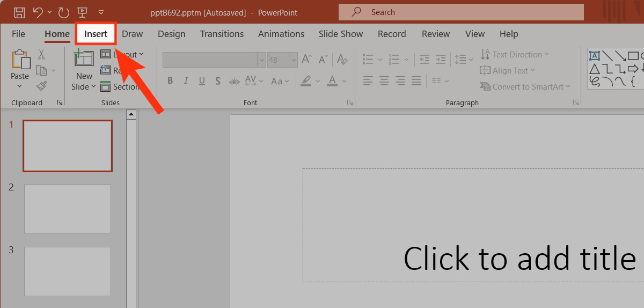Insert a text box from shapes gallery
The image size is (644, 308).
coord(595,55)
